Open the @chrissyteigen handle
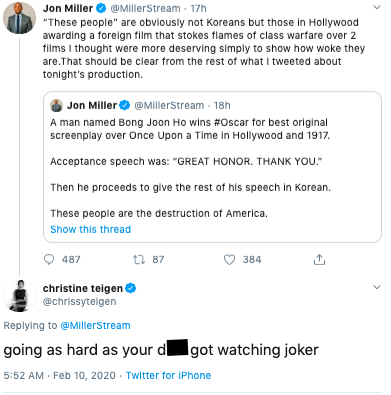Screen dimensions: 391x395 (80, 301)
